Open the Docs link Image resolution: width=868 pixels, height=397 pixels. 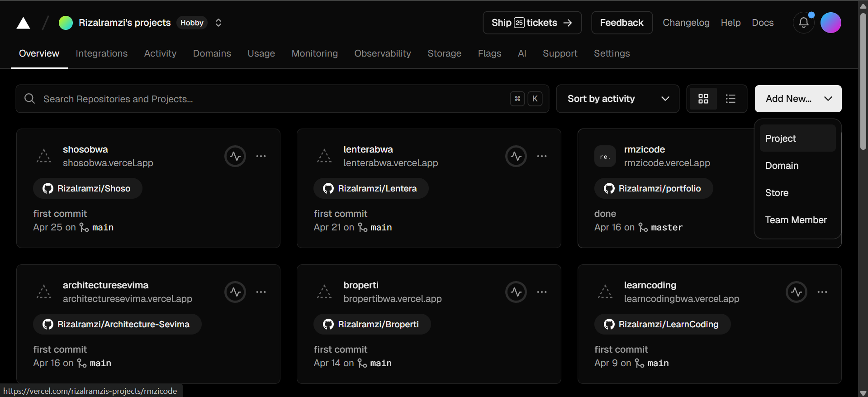tap(763, 23)
